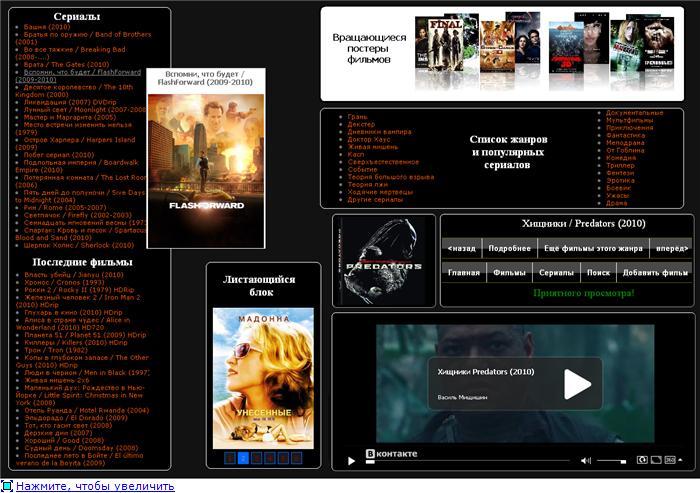Open 'Рокки 2 / Rocky II (1979) HDRip' link
Screen dimensions: 700x493
click(79, 290)
